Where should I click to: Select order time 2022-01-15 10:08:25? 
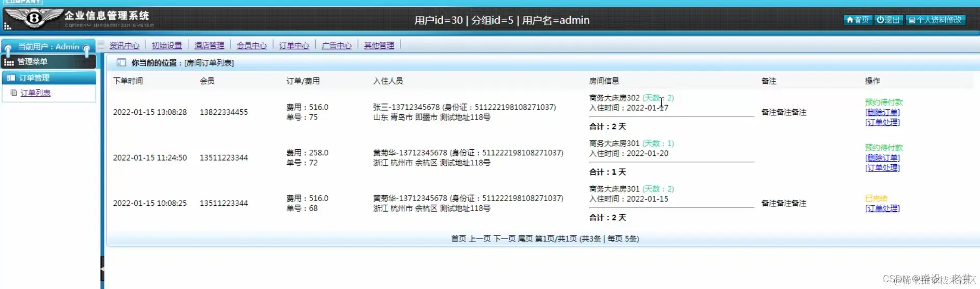[150, 203]
